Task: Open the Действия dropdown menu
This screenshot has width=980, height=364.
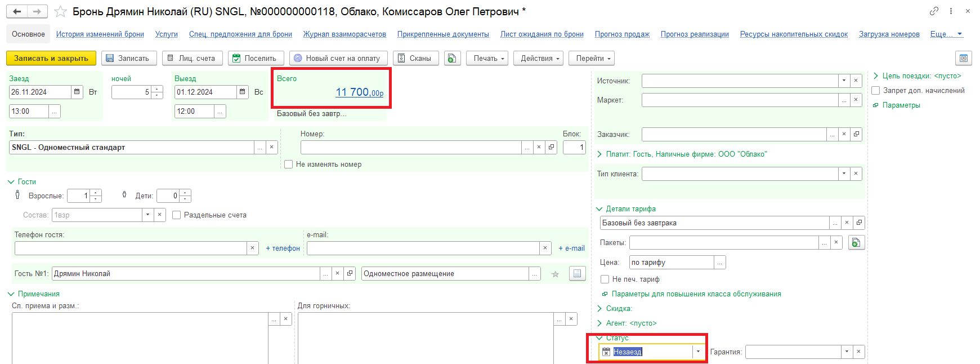Action: point(538,58)
